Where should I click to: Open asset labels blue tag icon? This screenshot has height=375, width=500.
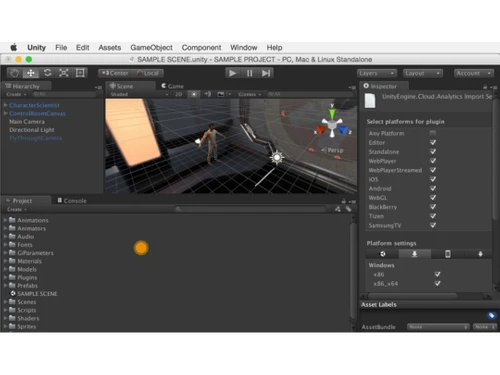(x=491, y=315)
